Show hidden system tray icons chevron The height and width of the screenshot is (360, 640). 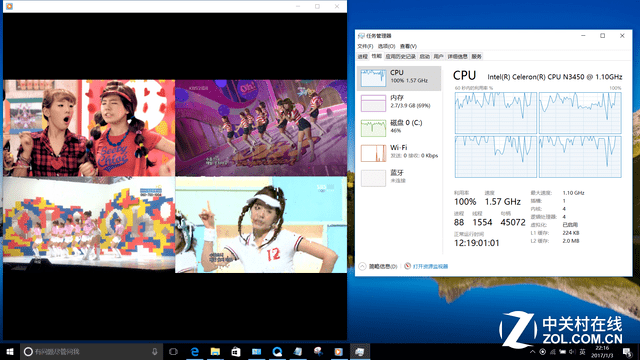point(532,351)
